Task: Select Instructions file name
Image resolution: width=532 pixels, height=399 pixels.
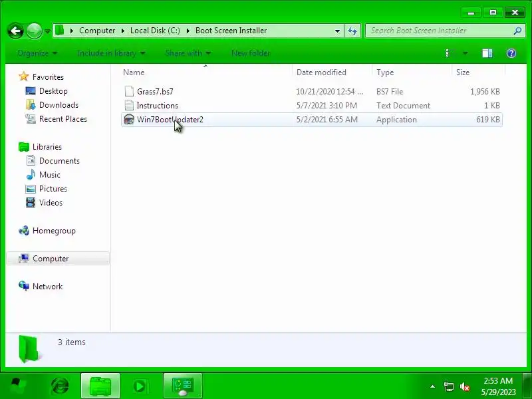Action: tap(158, 106)
